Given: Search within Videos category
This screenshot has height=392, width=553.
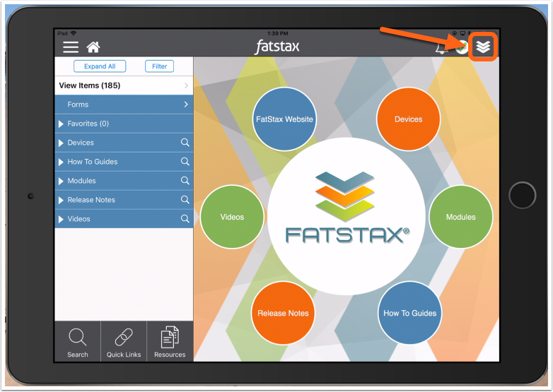Looking at the screenshot, I should tap(185, 218).
